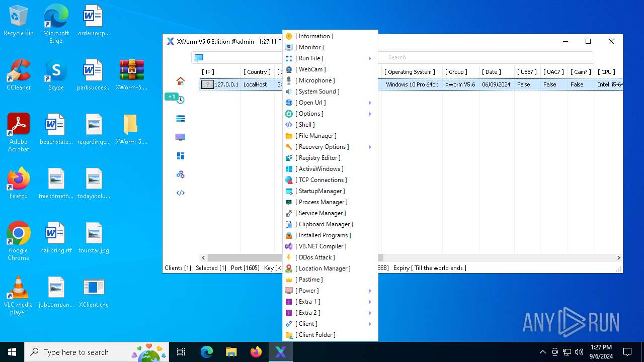Click the Microphone icon

289,80
